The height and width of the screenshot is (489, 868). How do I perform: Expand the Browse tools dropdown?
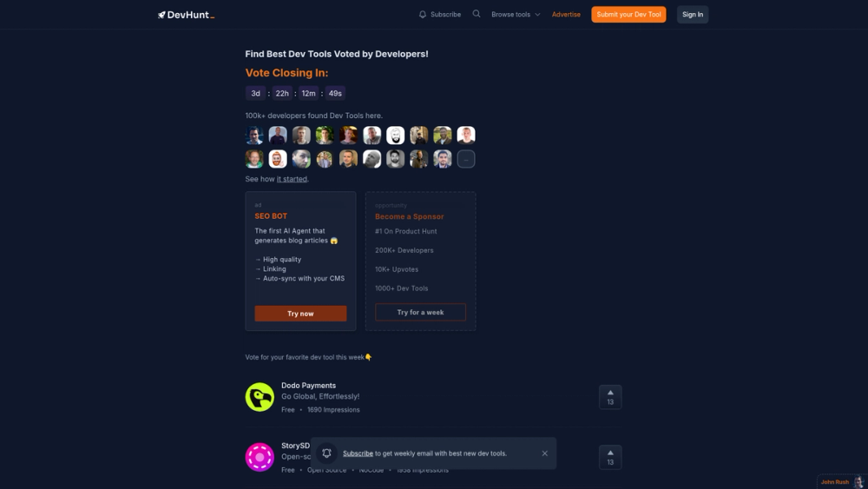tap(516, 15)
